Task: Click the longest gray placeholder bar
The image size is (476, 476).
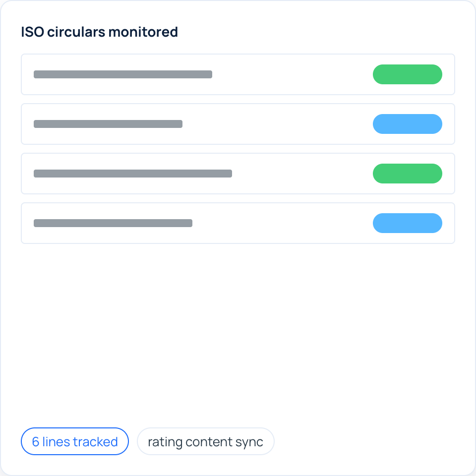Action: point(133,174)
